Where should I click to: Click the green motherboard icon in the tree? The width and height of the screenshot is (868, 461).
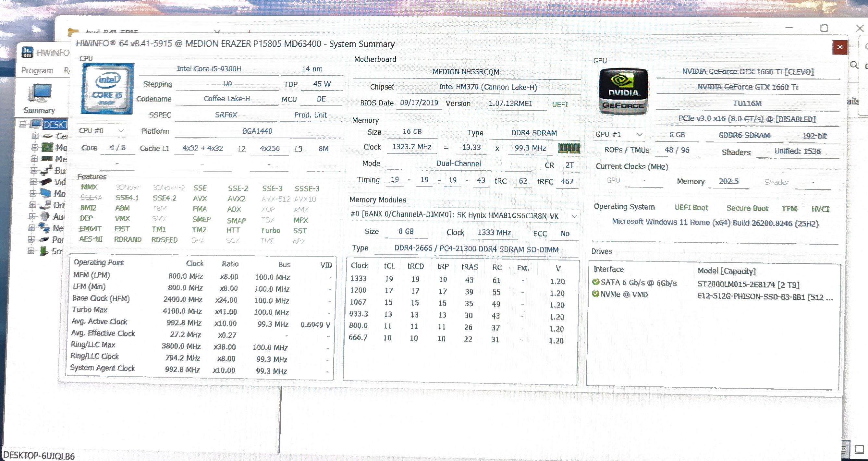[x=47, y=147]
